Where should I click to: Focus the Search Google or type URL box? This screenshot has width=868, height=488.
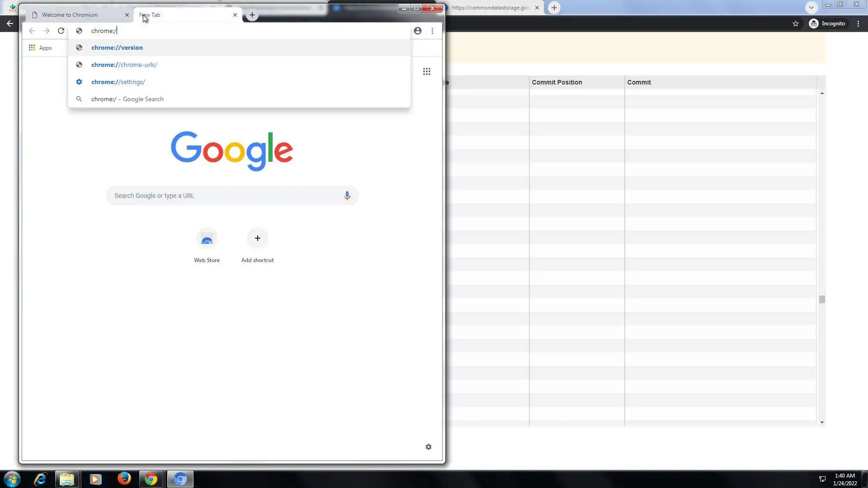[226, 196]
